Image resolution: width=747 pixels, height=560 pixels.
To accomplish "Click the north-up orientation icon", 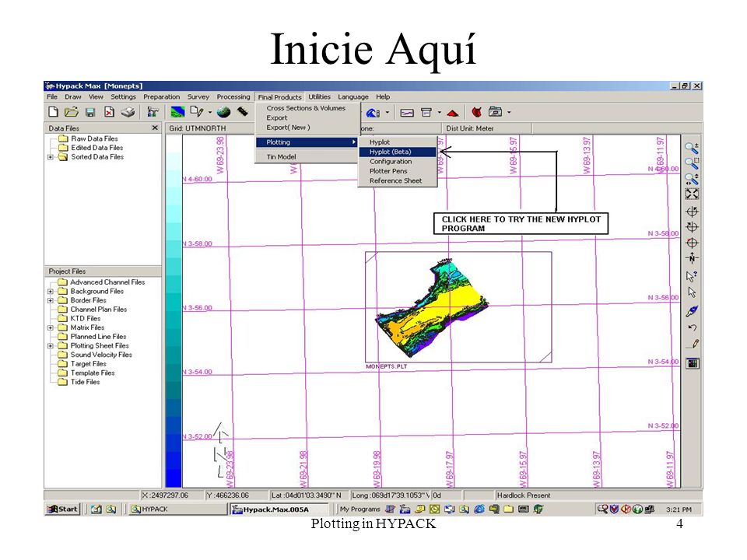I will point(692,258).
